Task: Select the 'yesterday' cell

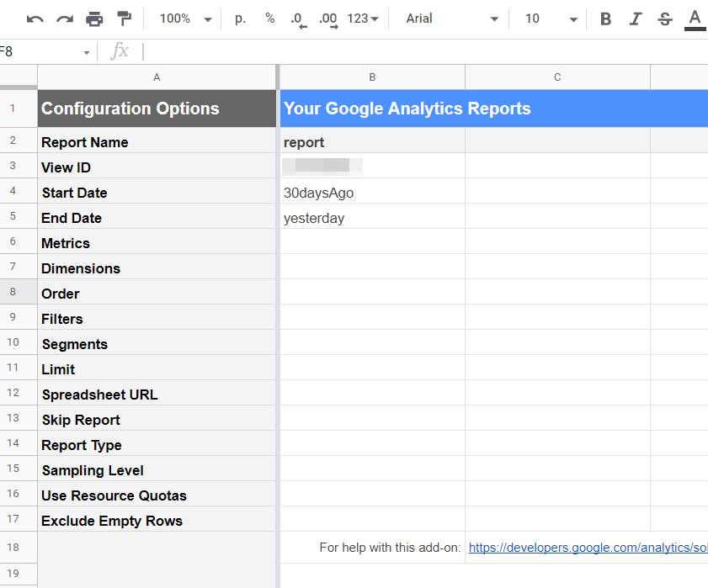Action: [x=372, y=218]
